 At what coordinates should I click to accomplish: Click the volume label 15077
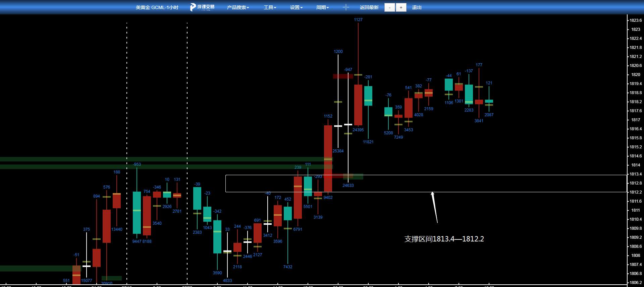pyautogui.click(x=87, y=281)
